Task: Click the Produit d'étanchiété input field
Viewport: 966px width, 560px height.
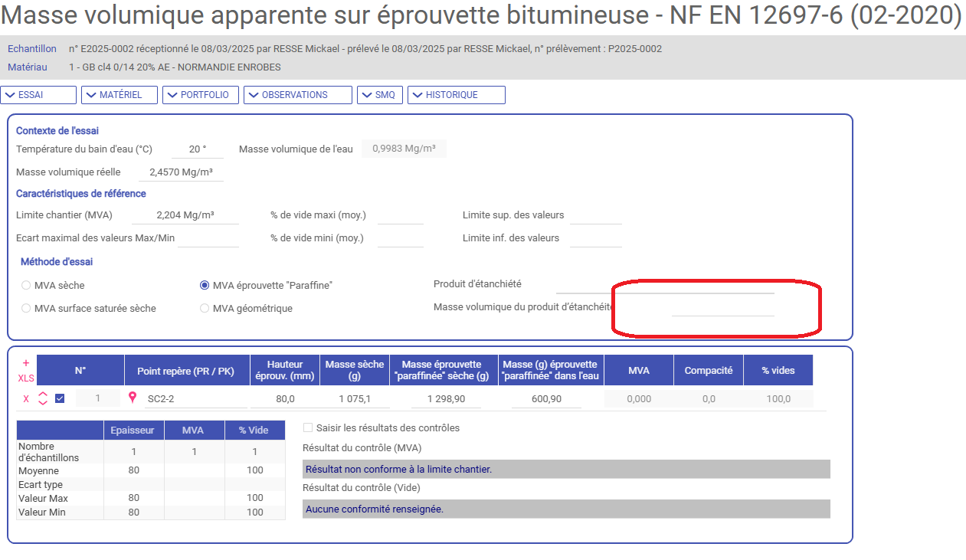Action: 665,284
